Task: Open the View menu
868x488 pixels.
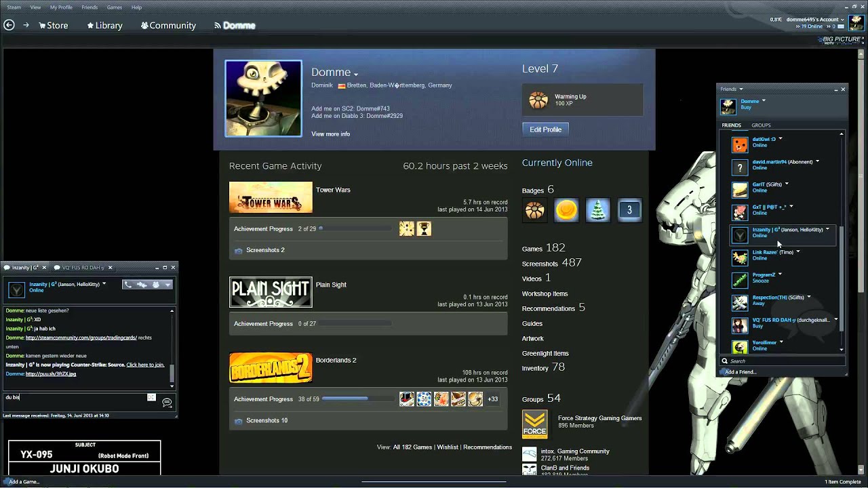Action: (35, 7)
